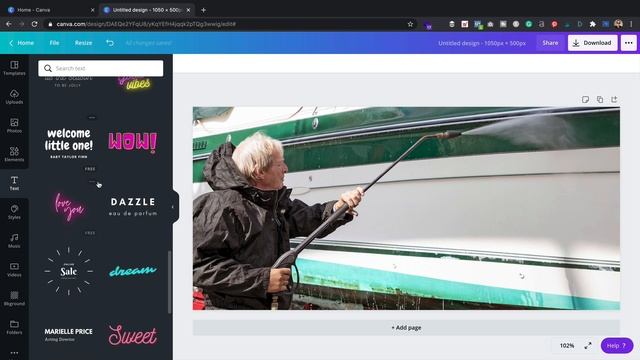Go back to Home

21,42
